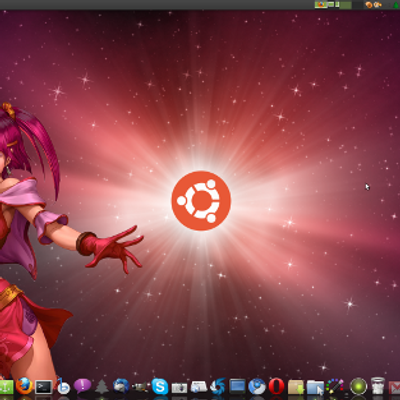Open the printer documents dock icon
The height and width of the screenshot is (400, 400).
point(198,387)
